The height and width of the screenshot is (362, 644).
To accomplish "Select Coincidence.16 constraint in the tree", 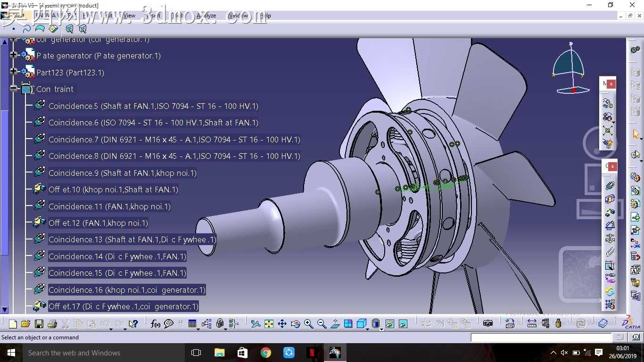I will click(x=127, y=290).
